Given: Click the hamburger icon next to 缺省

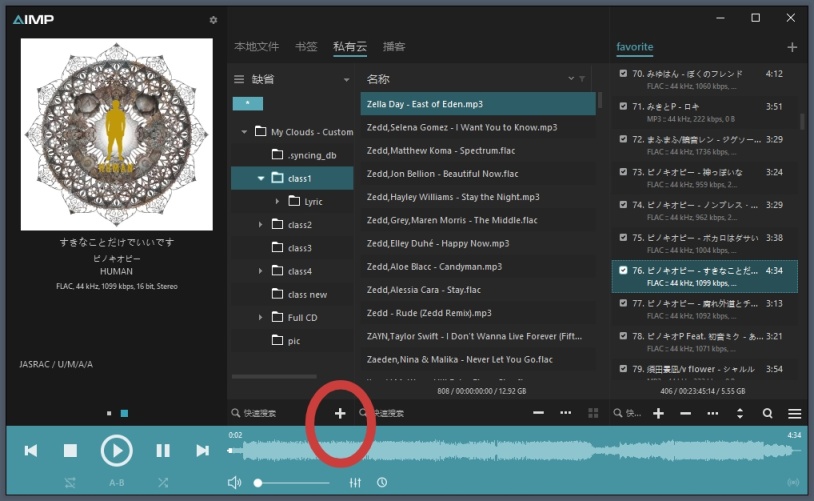Looking at the screenshot, I should pos(239,79).
